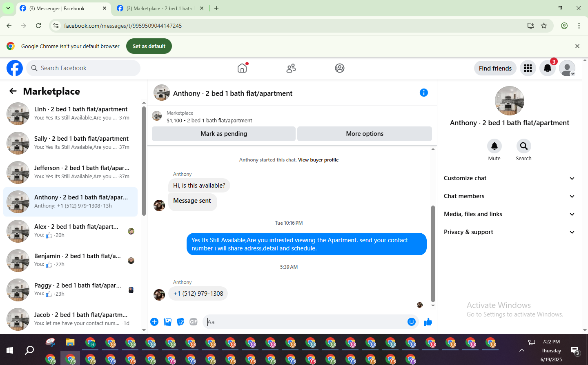Open Alex's conversation
This screenshot has height=365, width=588.
(71, 231)
